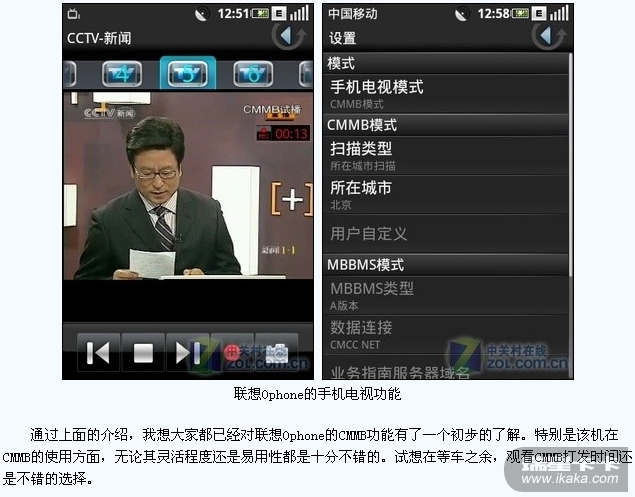Tap the 用户自定义 option
The width and height of the screenshot is (635, 497).
point(446,234)
